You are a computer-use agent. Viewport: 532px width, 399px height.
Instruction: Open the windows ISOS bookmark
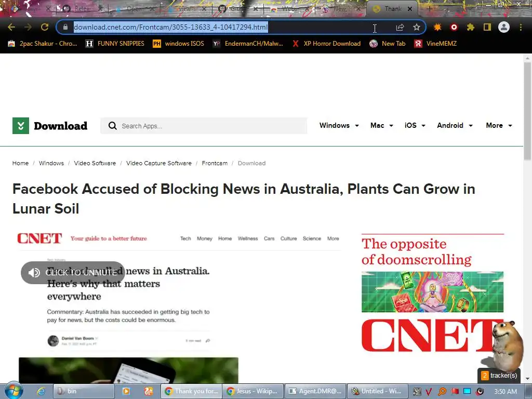point(179,44)
